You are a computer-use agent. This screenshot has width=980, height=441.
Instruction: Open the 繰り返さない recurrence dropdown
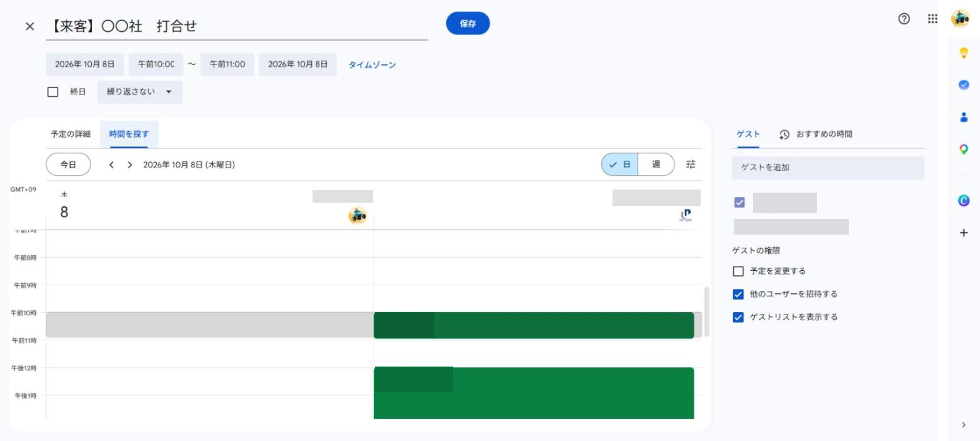(x=140, y=92)
